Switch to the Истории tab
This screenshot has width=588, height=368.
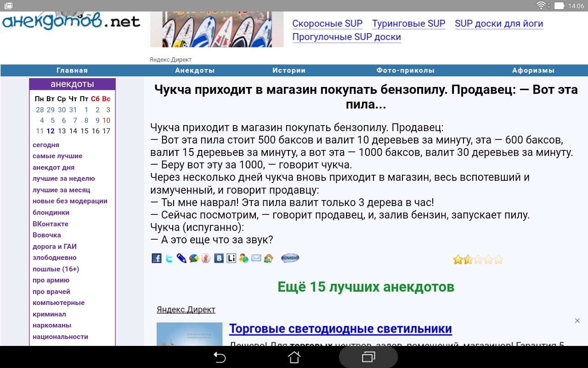pyautogui.click(x=288, y=70)
